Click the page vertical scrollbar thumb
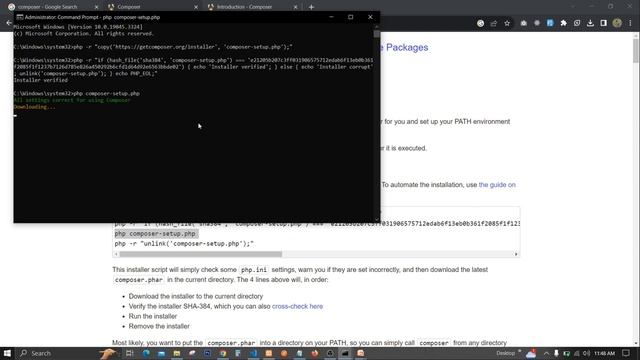Image resolution: width=640 pixels, height=360 pixels. point(636,51)
